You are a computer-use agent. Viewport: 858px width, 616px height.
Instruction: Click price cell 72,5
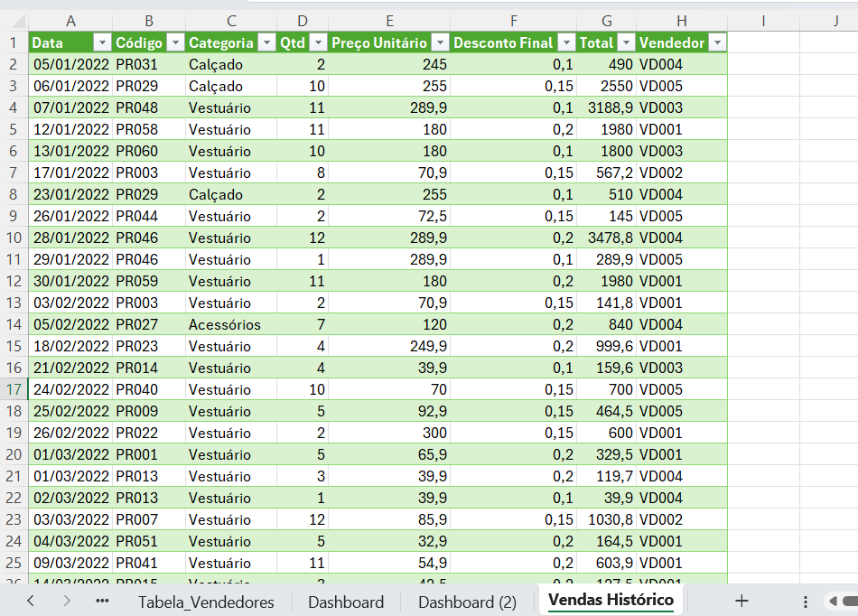pyautogui.click(x=389, y=216)
